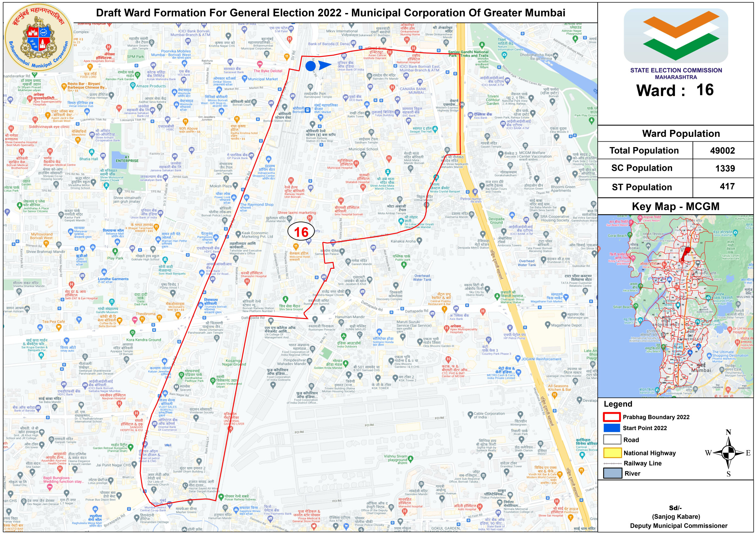Click the Key Map MCGM thumbnail
The height and width of the screenshot is (534, 756).
[675, 306]
